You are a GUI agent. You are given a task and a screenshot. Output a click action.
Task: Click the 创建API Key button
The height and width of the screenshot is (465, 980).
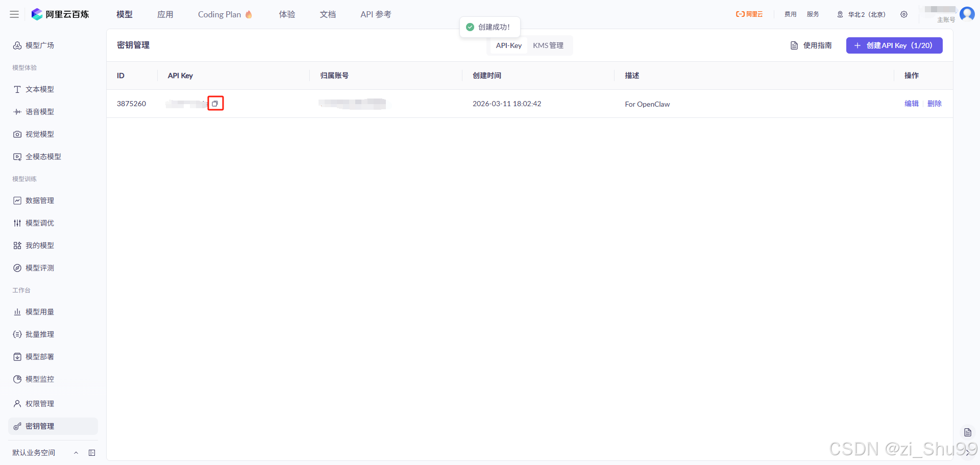click(894, 45)
